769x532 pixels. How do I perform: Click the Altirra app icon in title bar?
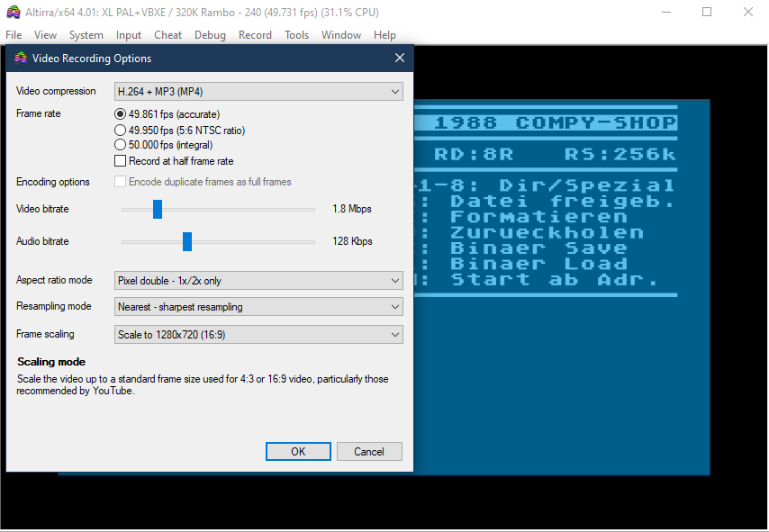point(14,13)
